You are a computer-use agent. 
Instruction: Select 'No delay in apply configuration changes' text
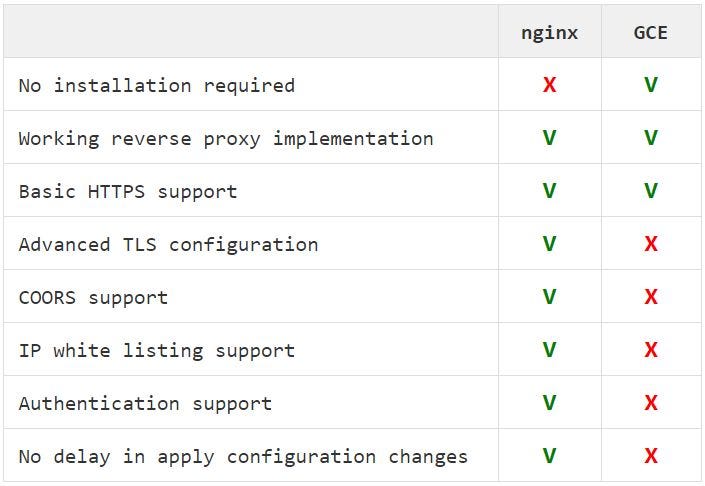[243, 457]
